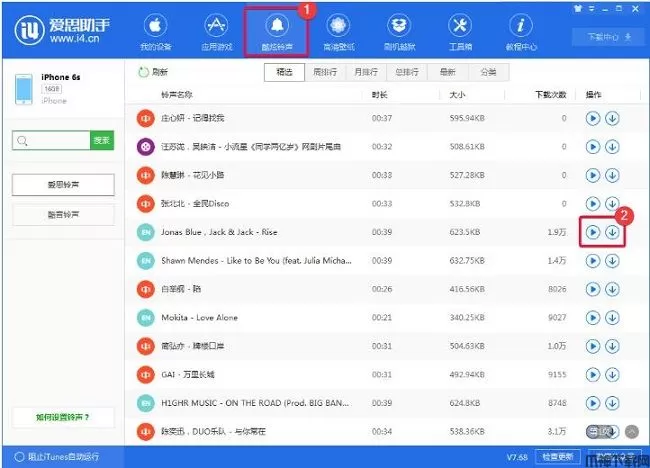Focus the ringtone search input field
This screenshot has width=650, height=468.
(x=52, y=141)
